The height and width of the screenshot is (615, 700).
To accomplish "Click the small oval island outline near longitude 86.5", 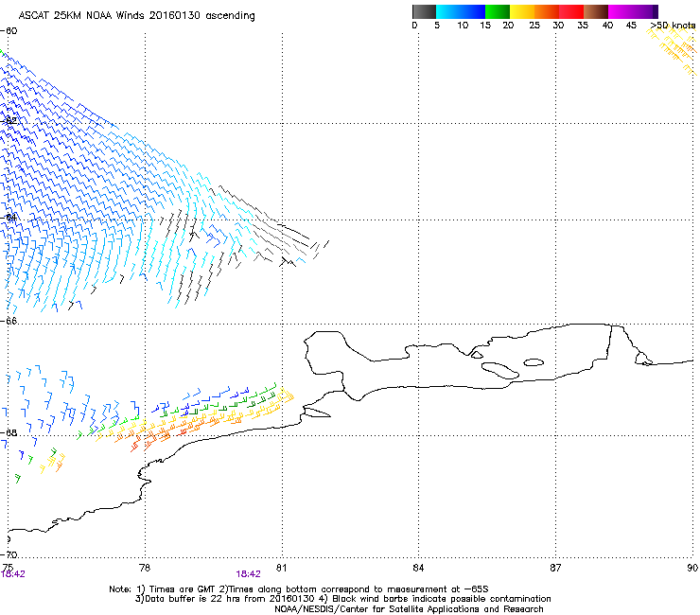I will pos(534,362).
